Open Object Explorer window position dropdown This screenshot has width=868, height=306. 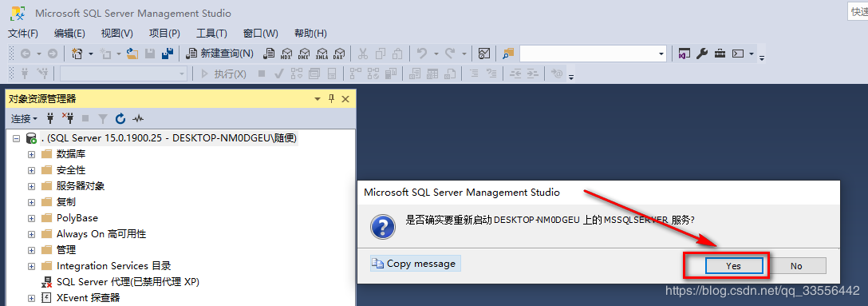pyautogui.click(x=318, y=99)
